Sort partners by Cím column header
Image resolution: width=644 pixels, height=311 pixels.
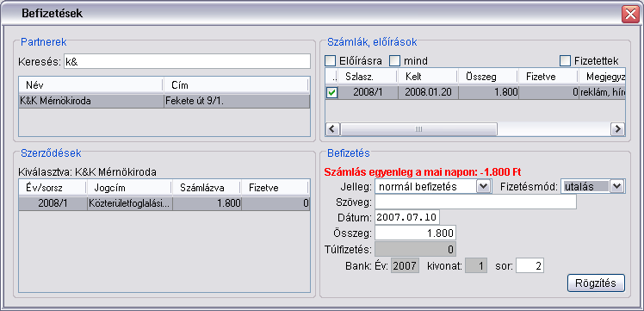tap(236, 85)
